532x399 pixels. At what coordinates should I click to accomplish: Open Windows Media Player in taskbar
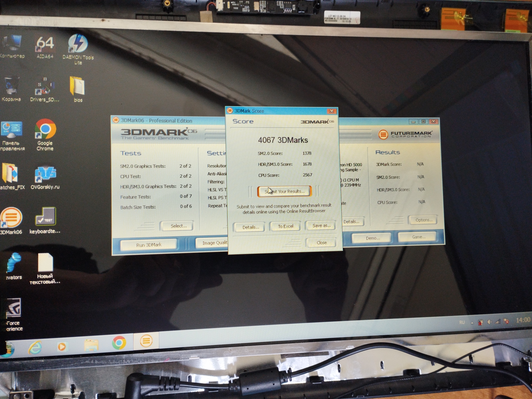coord(62,346)
